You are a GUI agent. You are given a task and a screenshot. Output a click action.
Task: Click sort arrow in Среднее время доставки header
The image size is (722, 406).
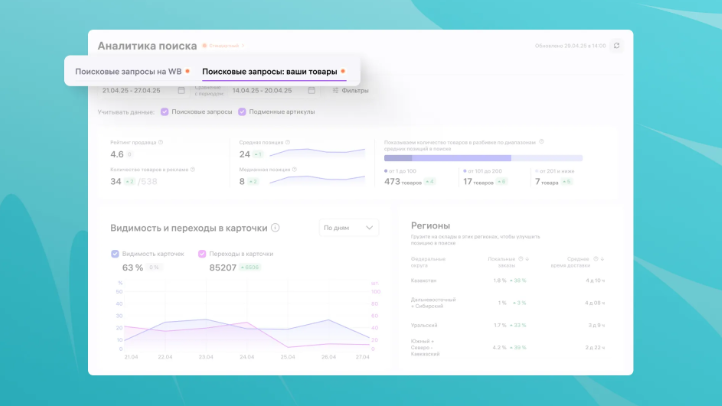pyautogui.click(x=602, y=259)
